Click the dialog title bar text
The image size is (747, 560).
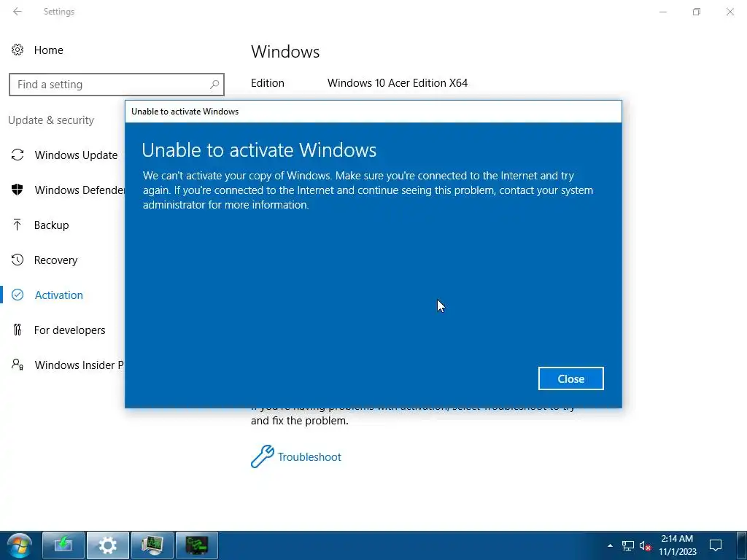click(185, 112)
